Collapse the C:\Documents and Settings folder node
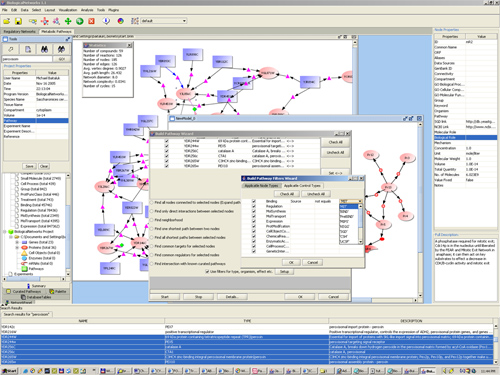 coord(11,237)
